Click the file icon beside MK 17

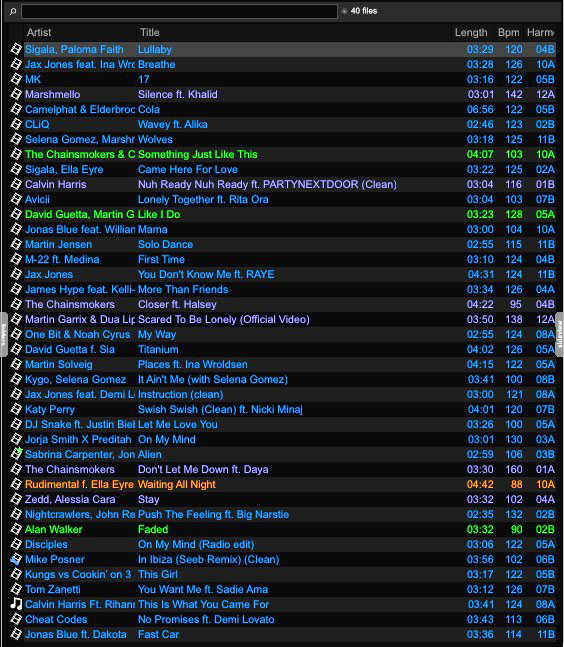pos(16,79)
